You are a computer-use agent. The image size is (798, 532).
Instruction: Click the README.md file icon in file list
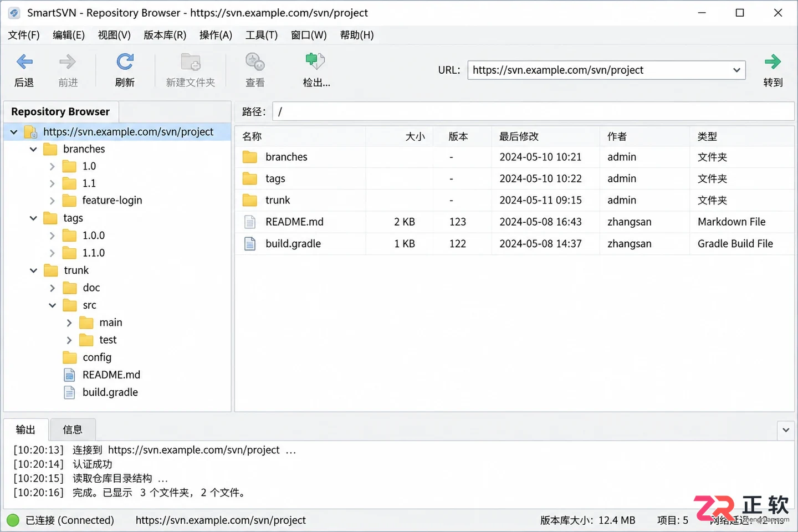click(x=250, y=222)
